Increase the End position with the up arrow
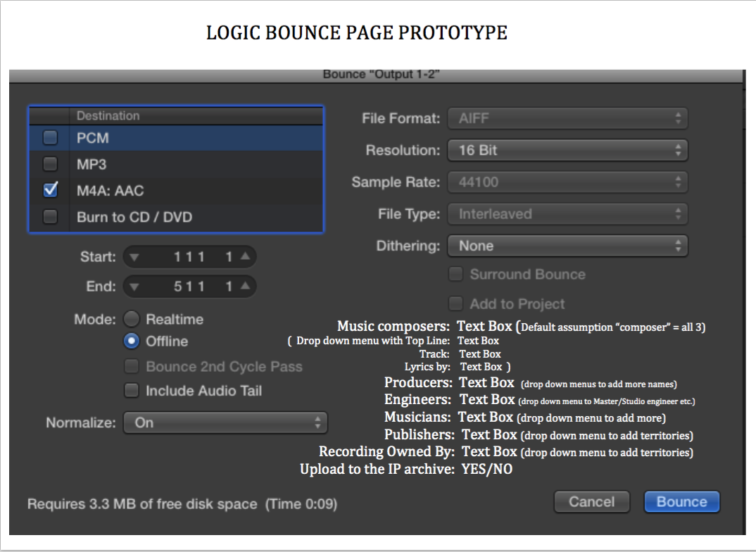The width and height of the screenshot is (756, 552). pos(246,286)
